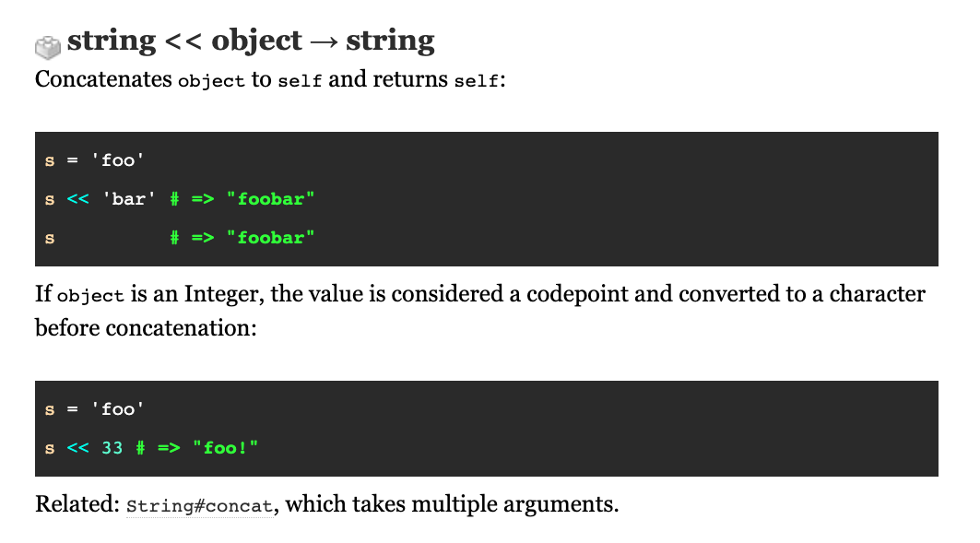Click the line s = 'foo' in the second code block

(x=94, y=409)
